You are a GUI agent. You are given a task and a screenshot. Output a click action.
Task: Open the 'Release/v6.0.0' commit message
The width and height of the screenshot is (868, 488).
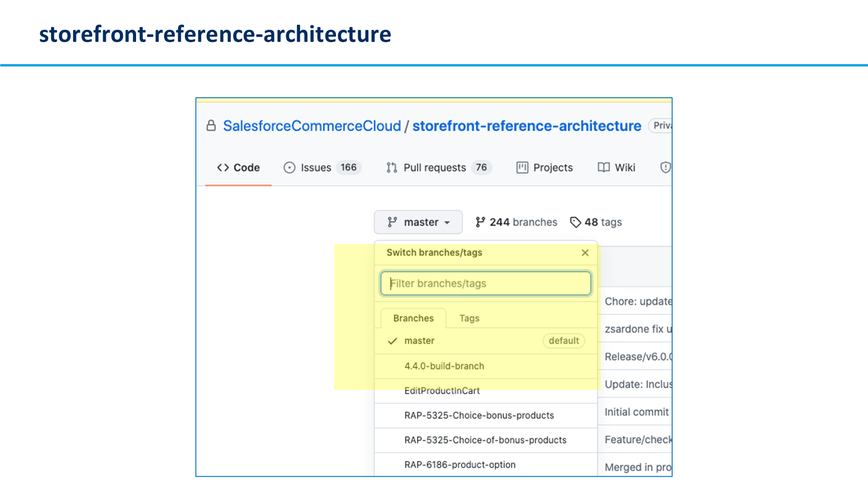point(638,357)
